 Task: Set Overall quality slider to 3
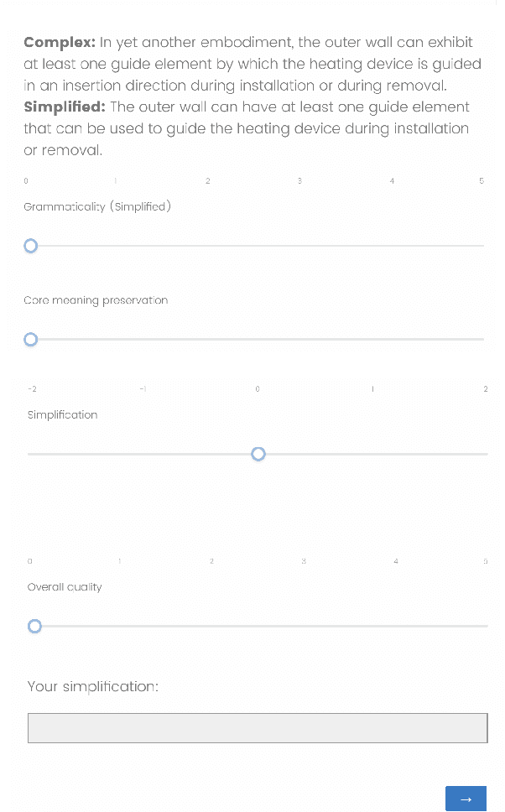click(x=305, y=627)
